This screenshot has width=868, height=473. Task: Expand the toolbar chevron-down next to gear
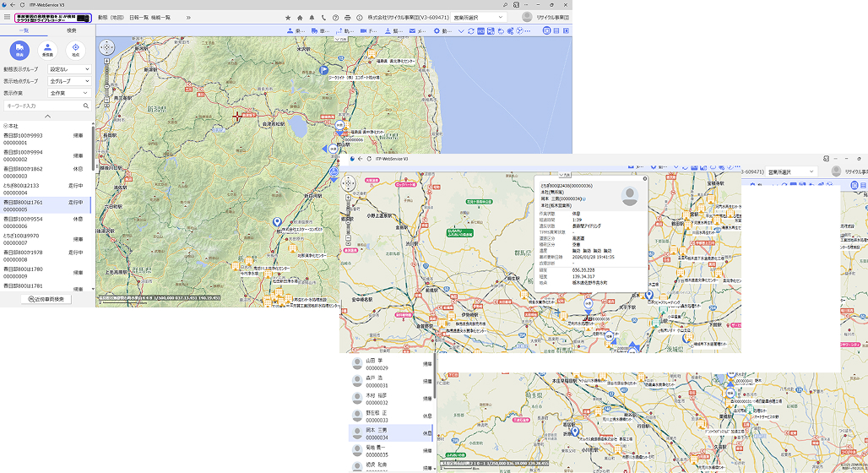tap(460, 31)
